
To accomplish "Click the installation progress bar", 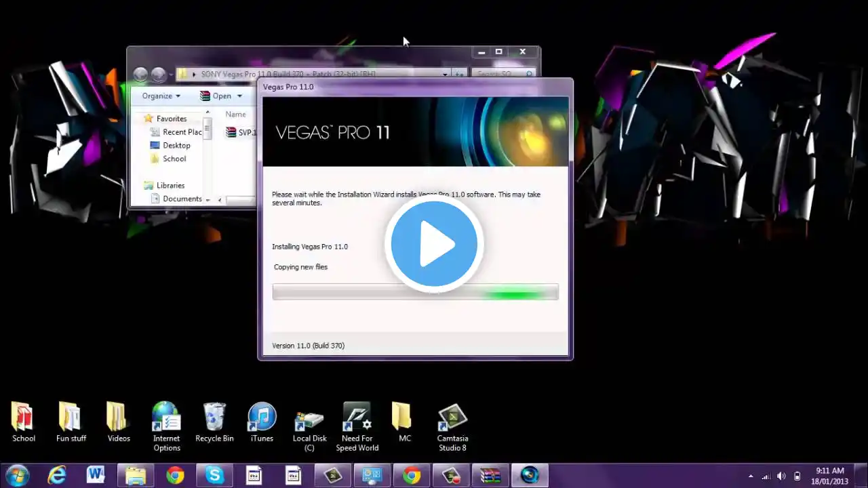I will click(x=415, y=292).
